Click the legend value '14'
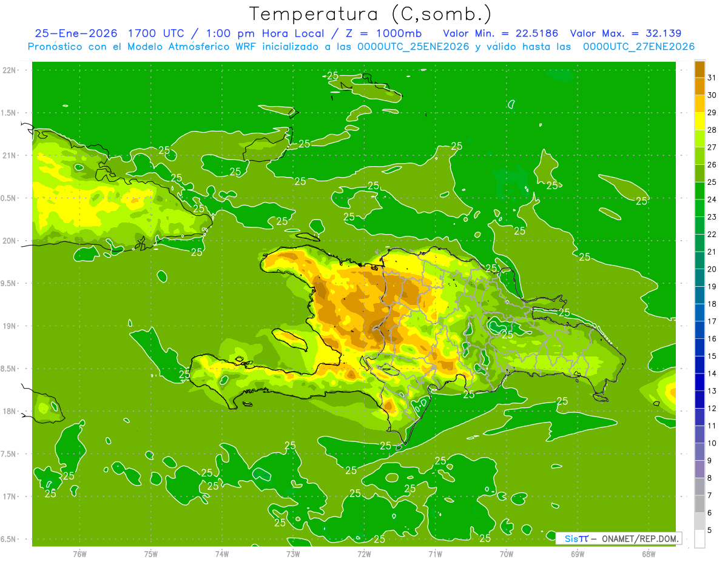The image size is (728, 562). 712,373
